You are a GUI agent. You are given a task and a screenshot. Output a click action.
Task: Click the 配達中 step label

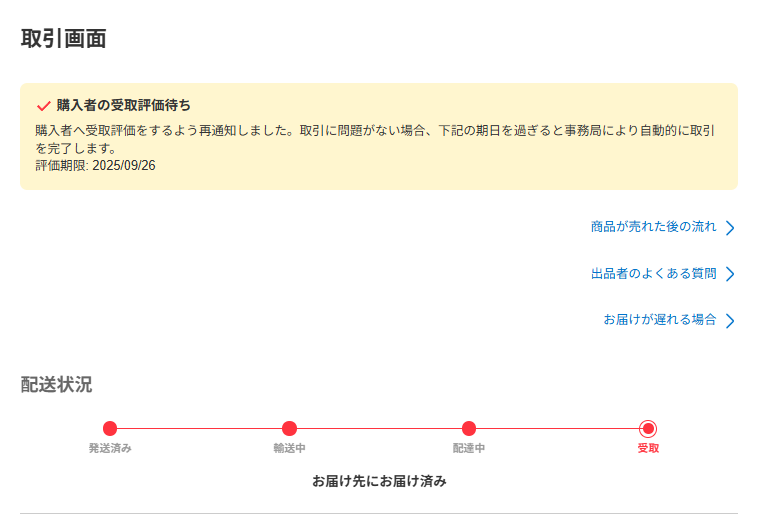point(469,448)
